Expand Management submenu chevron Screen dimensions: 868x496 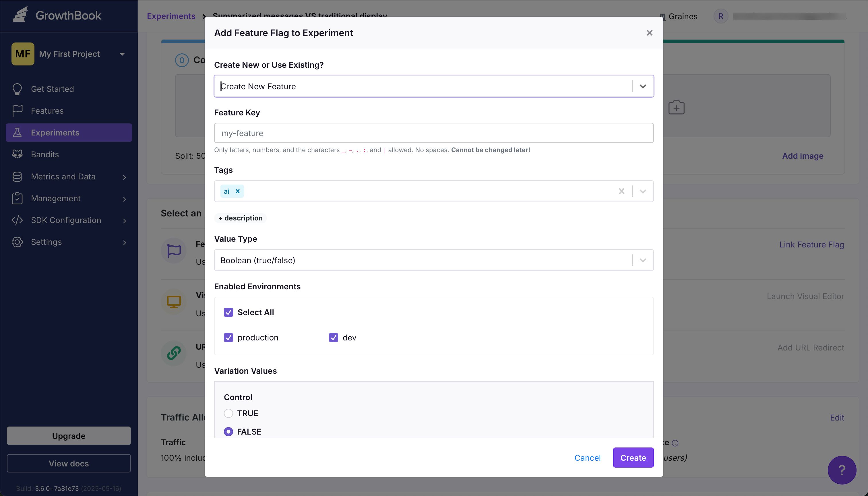(124, 199)
